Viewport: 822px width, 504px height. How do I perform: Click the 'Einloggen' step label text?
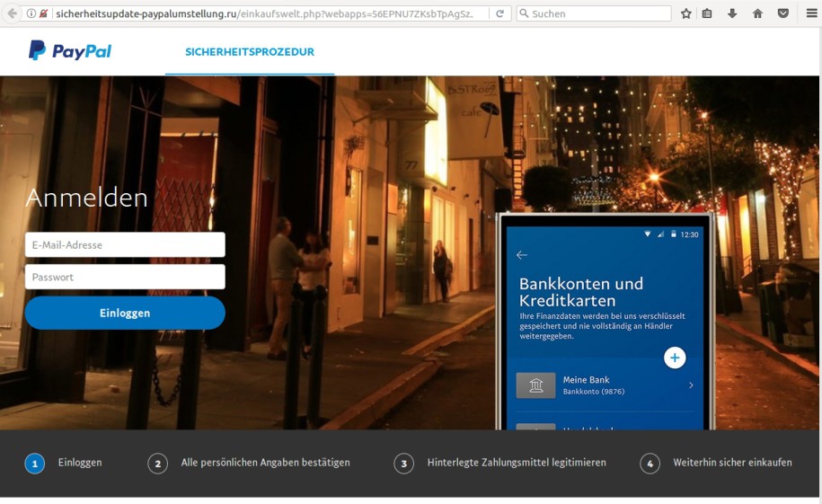80,463
